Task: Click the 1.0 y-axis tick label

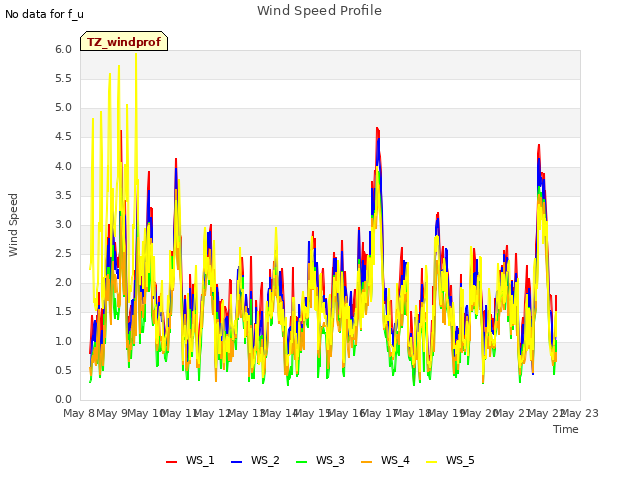Action: click(63, 341)
